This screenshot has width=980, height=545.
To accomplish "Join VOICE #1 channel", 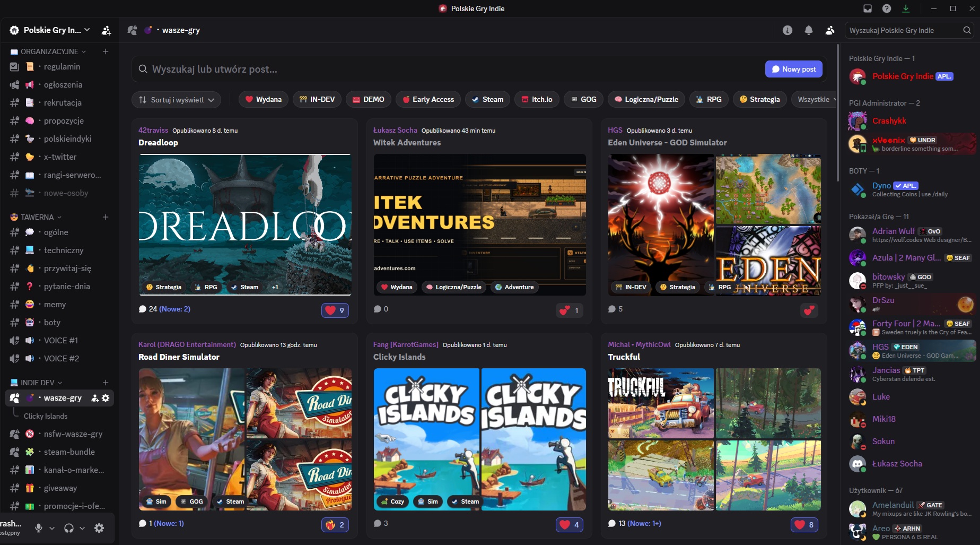I will pyautogui.click(x=59, y=341).
